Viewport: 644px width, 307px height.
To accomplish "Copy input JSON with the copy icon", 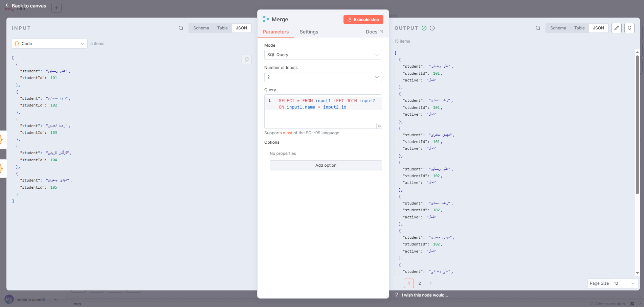I will point(246,59).
